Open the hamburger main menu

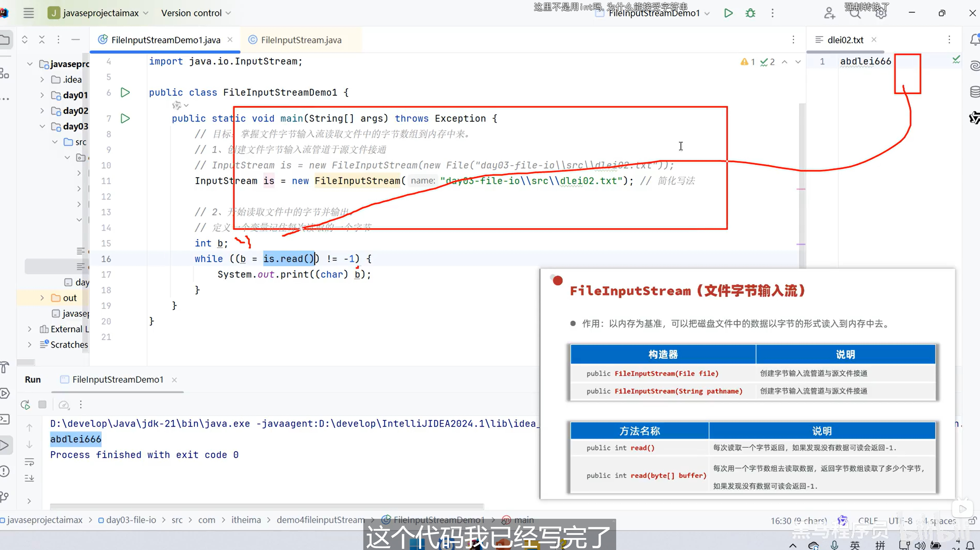click(x=29, y=13)
